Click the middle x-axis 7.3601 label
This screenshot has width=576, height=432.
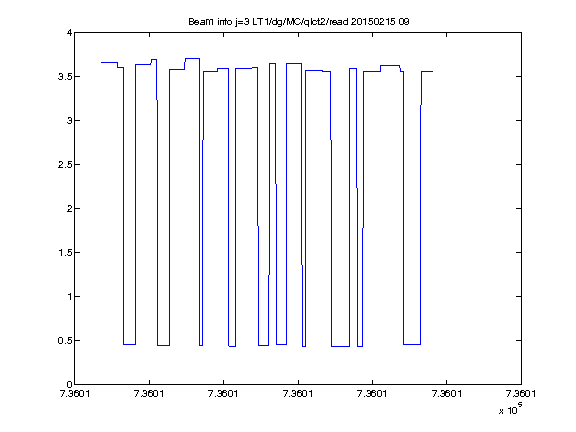298,394
